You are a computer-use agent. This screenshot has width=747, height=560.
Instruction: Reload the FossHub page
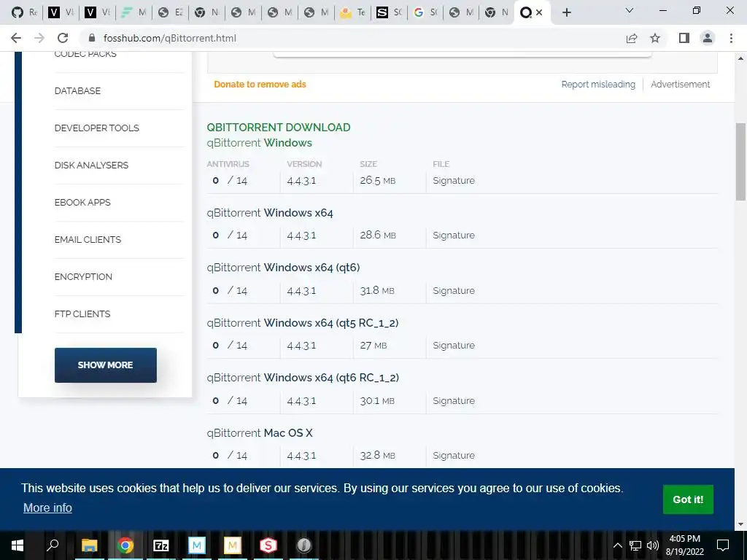coord(63,38)
